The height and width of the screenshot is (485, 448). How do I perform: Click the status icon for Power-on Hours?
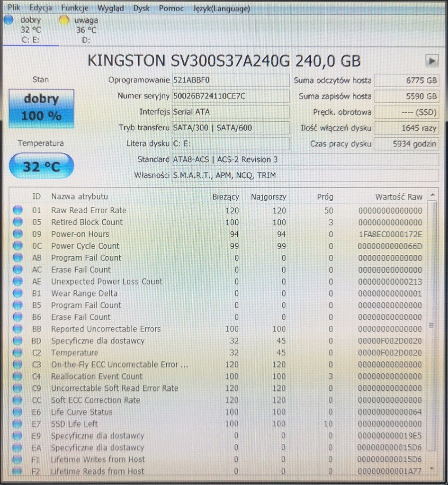click(18, 234)
